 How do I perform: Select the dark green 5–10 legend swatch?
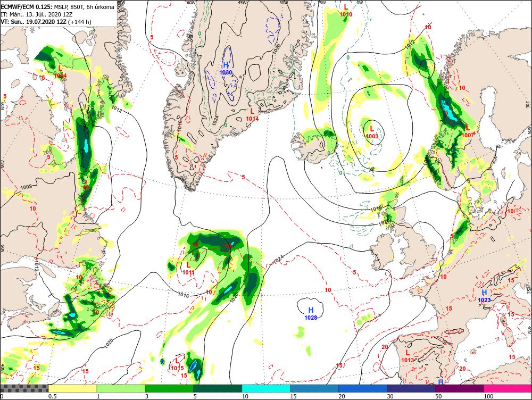click(x=218, y=388)
